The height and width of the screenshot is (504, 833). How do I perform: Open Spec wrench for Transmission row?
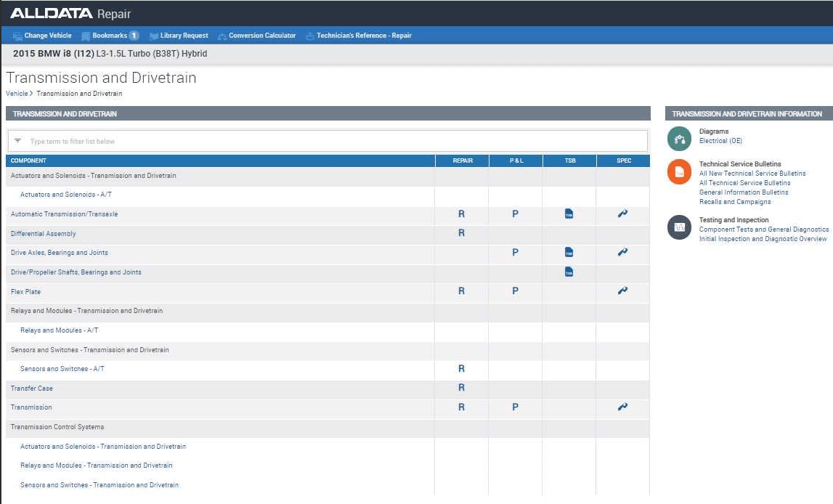click(x=622, y=407)
